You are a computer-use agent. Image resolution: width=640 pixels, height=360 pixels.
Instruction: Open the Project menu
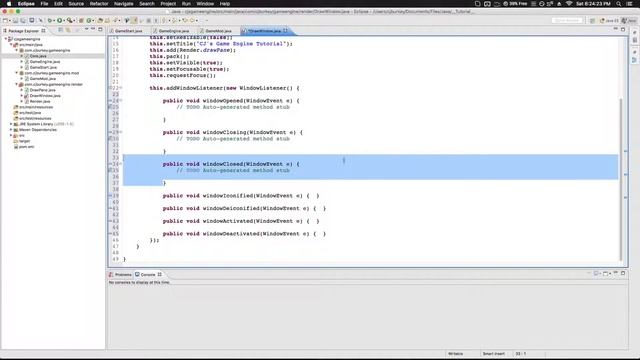tap(168, 4)
